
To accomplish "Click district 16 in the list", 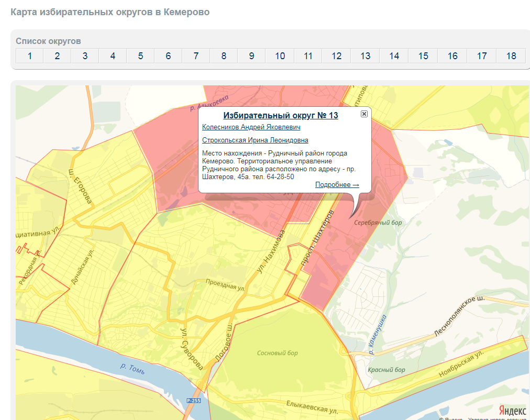I will click(x=452, y=56).
